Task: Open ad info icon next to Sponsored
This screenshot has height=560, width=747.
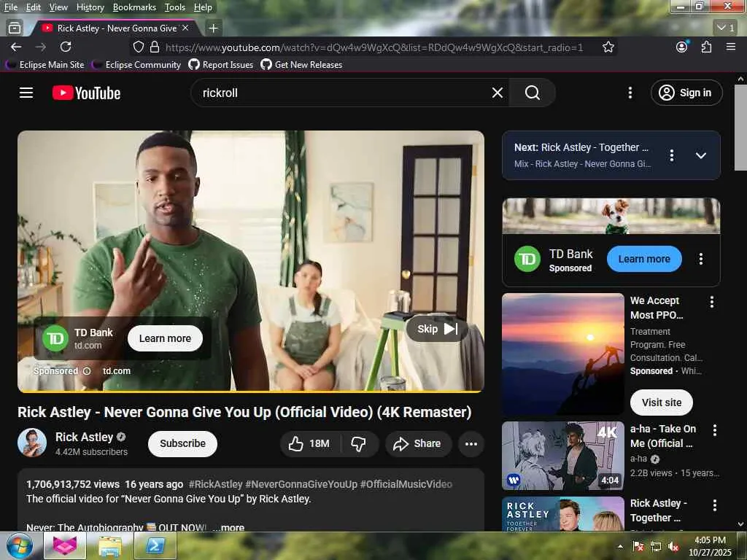Action: [x=87, y=371]
